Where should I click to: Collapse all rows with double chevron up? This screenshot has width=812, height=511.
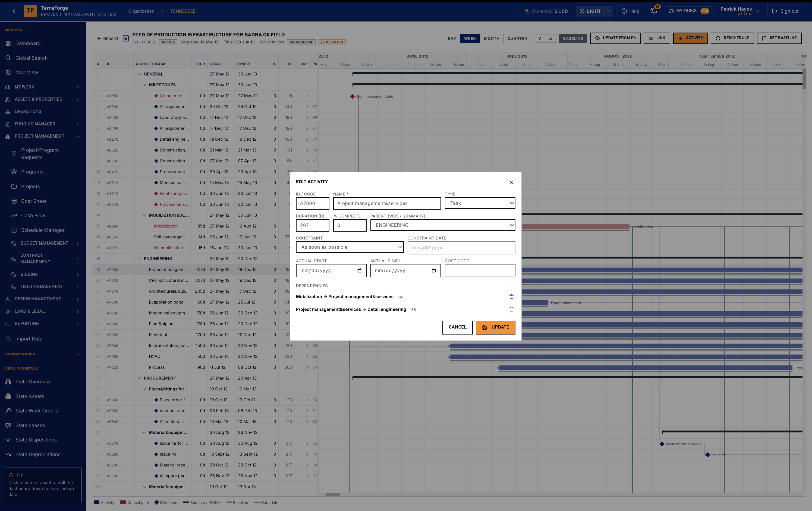[550, 39]
